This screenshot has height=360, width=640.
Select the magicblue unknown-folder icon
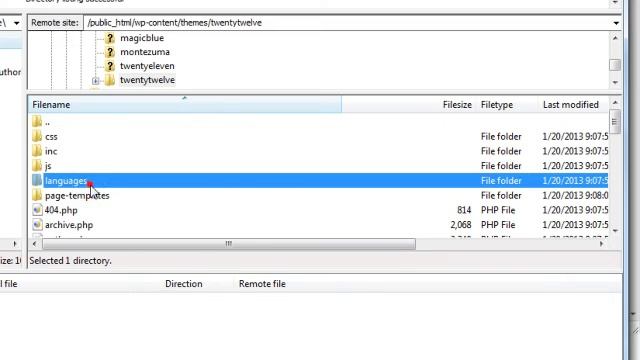click(110, 38)
